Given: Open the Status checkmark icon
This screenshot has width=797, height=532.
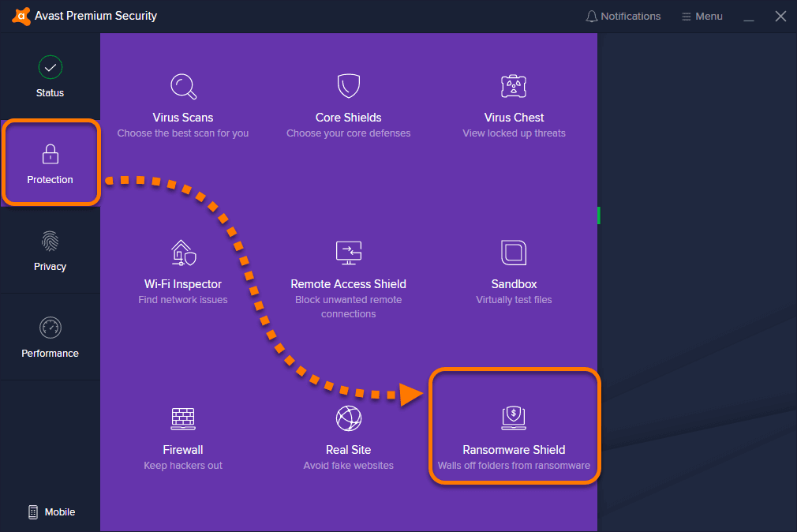Looking at the screenshot, I should [51, 67].
